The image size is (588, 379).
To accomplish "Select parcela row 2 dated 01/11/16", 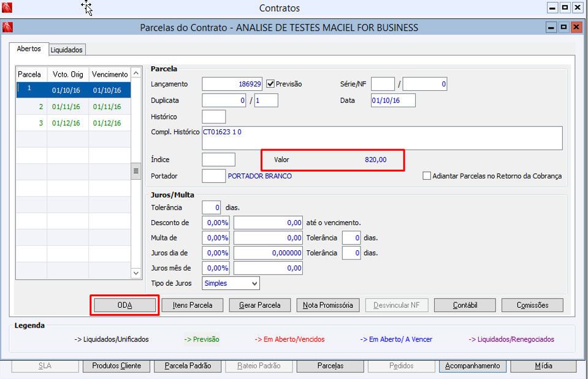I will click(74, 107).
